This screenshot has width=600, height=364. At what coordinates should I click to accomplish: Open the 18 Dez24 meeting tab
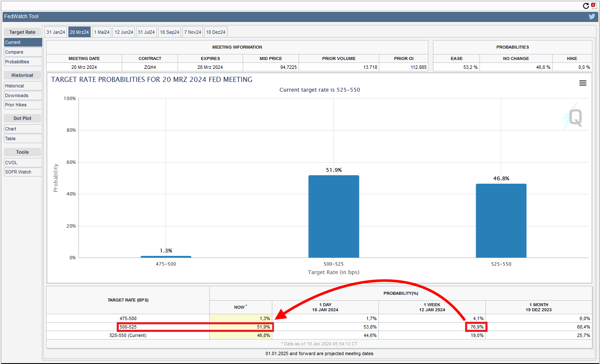coord(216,32)
